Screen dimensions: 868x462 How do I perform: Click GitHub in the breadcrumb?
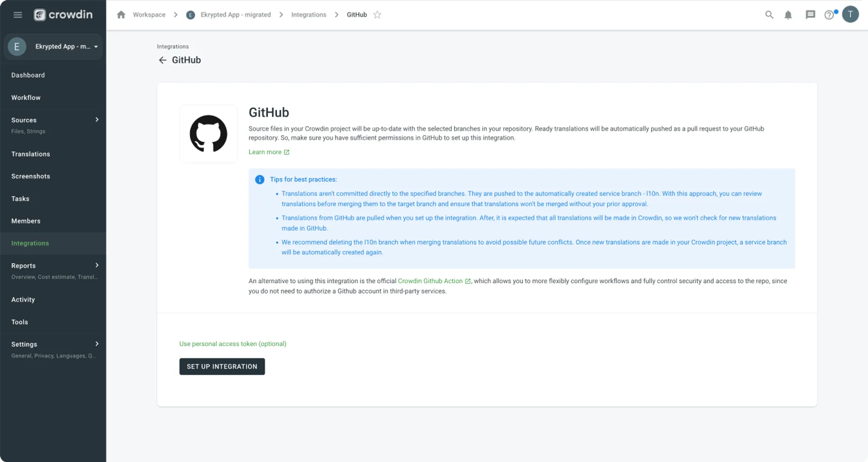tap(357, 15)
